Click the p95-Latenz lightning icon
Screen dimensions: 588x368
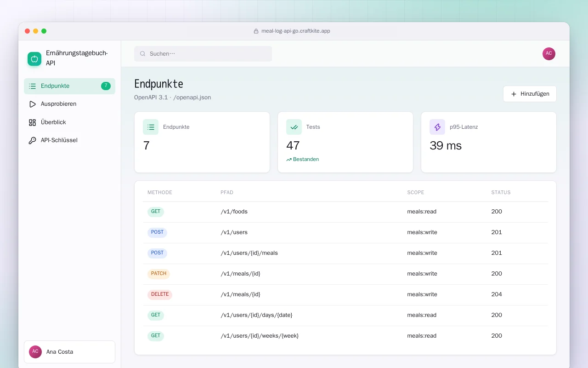(x=437, y=127)
